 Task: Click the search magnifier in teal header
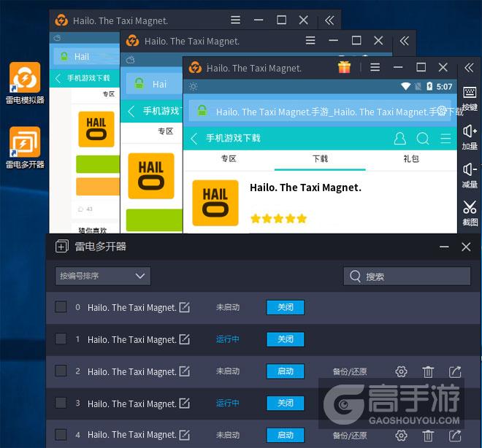[x=423, y=139]
